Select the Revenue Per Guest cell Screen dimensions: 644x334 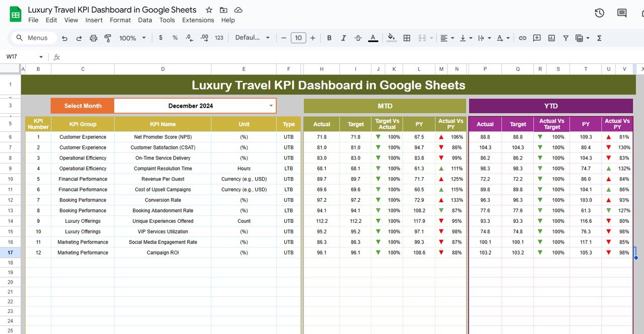[x=163, y=179]
